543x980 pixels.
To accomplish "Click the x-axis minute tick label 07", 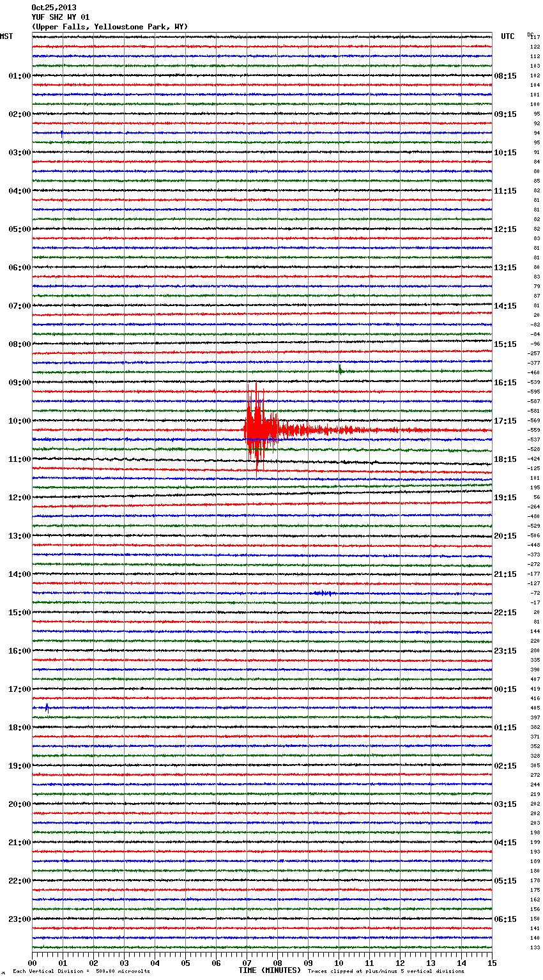I will (x=247, y=963).
